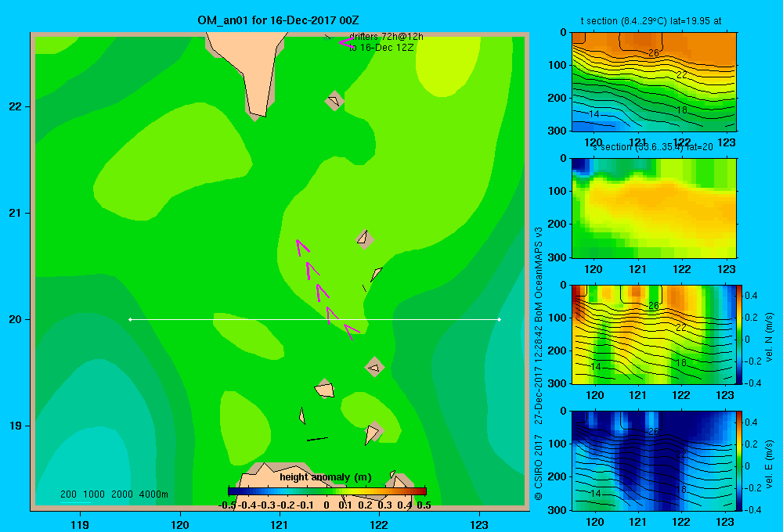Click the 0.5 tick on height anomaly color bar
Image resolution: width=783 pixels, height=532 pixels.
tap(424, 505)
